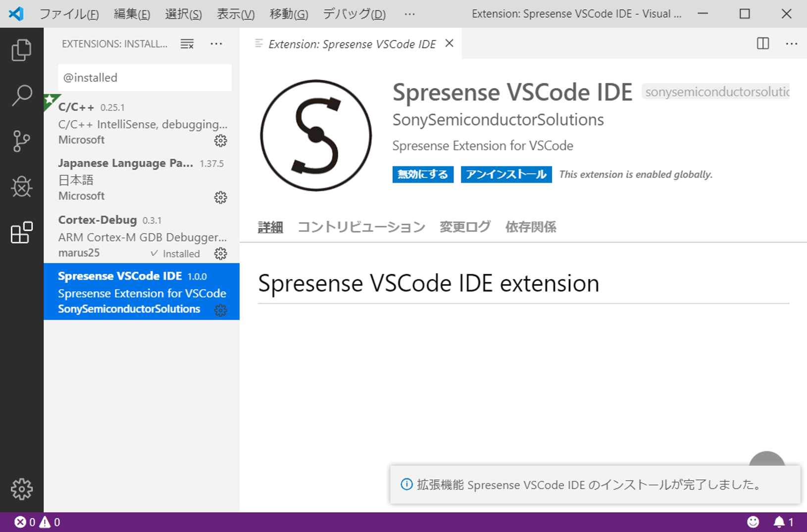Uninstall extension via アンインストール button
This screenshot has height=532, width=807.
(x=506, y=174)
